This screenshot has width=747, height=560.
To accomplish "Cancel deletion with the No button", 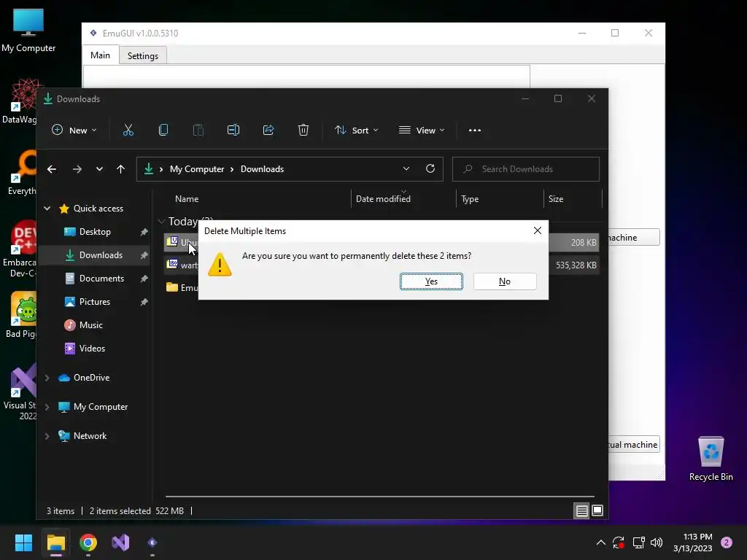I will (x=505, y=281).
